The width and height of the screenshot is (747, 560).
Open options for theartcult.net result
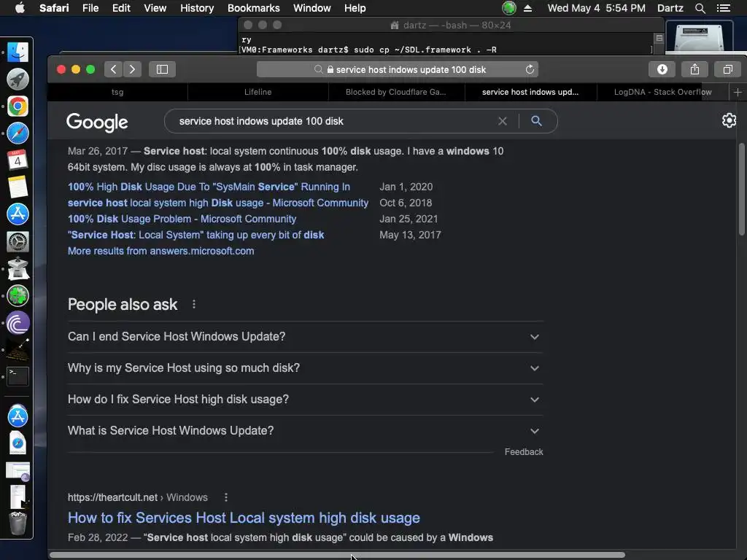click(x=226, y=497)
